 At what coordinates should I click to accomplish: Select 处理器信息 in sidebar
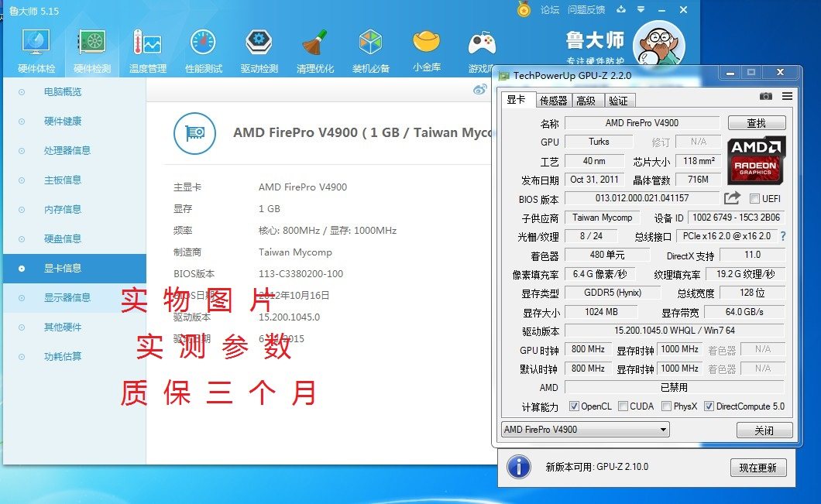pos(74,151)
